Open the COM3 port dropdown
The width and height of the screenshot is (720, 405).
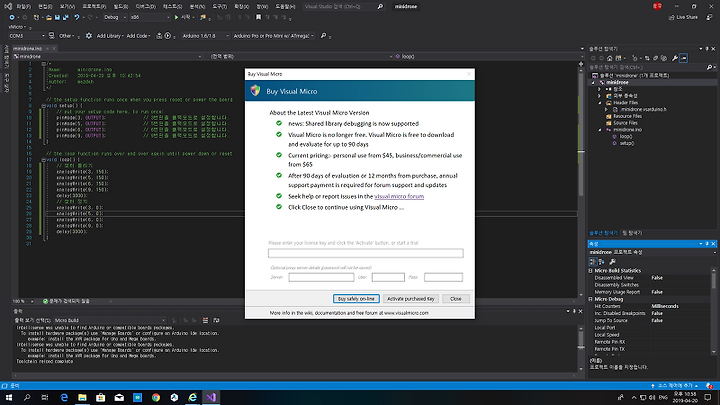pos(27,35)
